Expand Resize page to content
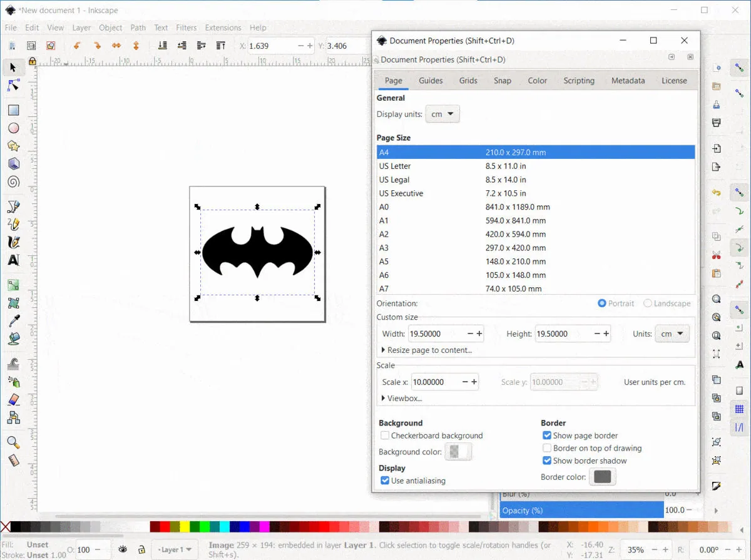Screen dimensions: 751x560 (426, 350)
